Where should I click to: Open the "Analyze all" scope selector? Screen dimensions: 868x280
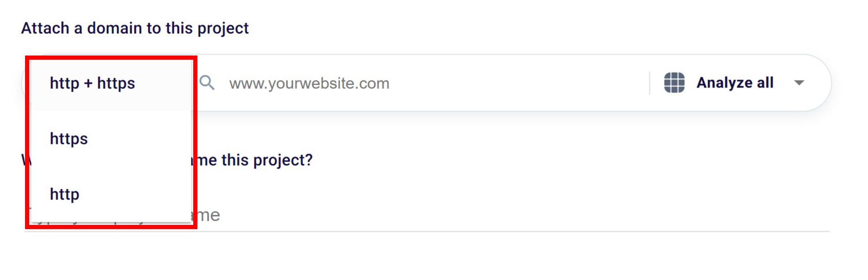pyautogui.click(x=735, y=83)
